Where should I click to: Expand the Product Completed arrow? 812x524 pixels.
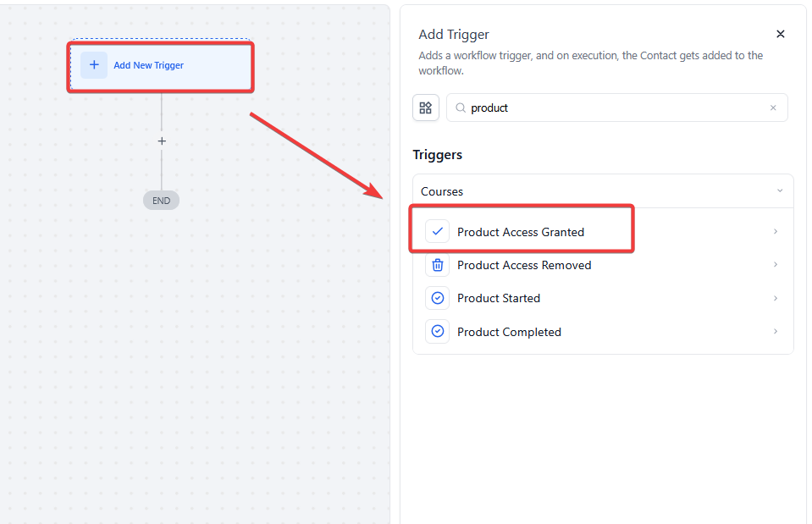(x=776, y=332)
